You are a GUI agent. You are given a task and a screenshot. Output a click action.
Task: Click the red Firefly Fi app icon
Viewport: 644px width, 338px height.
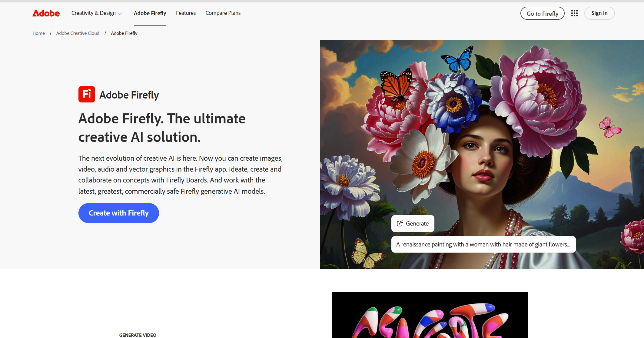87,94
